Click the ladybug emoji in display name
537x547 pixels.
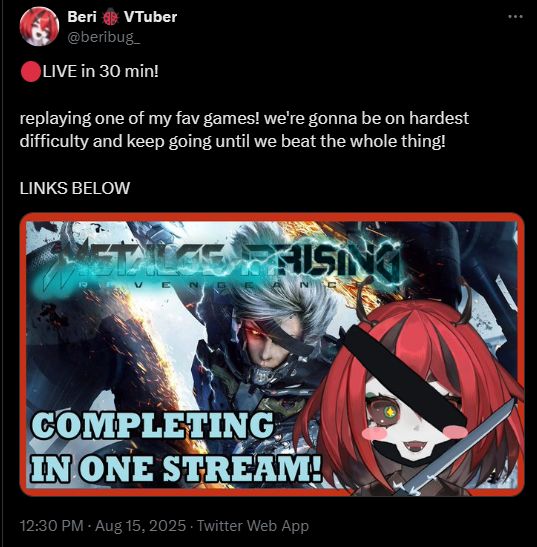point(110,17)
